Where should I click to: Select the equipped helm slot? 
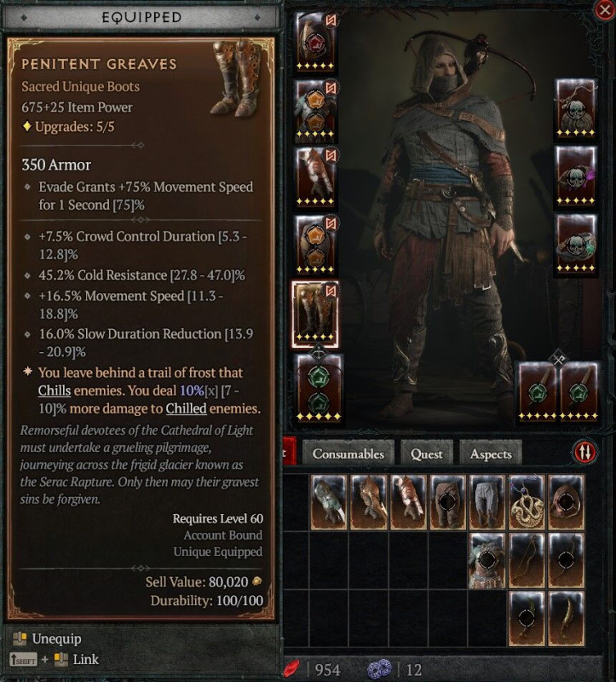click(315, 42)
